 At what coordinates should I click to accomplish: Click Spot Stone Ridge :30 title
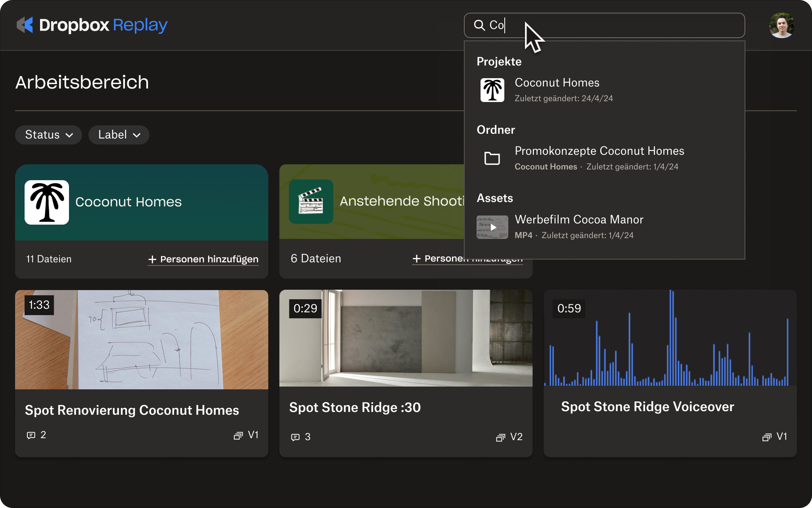(355, 408)
